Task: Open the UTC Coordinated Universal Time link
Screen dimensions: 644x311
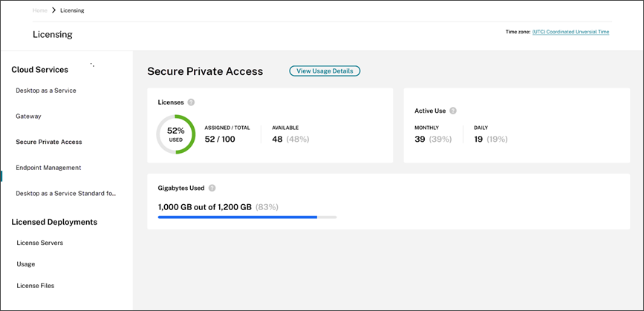Action: [570, 32]
